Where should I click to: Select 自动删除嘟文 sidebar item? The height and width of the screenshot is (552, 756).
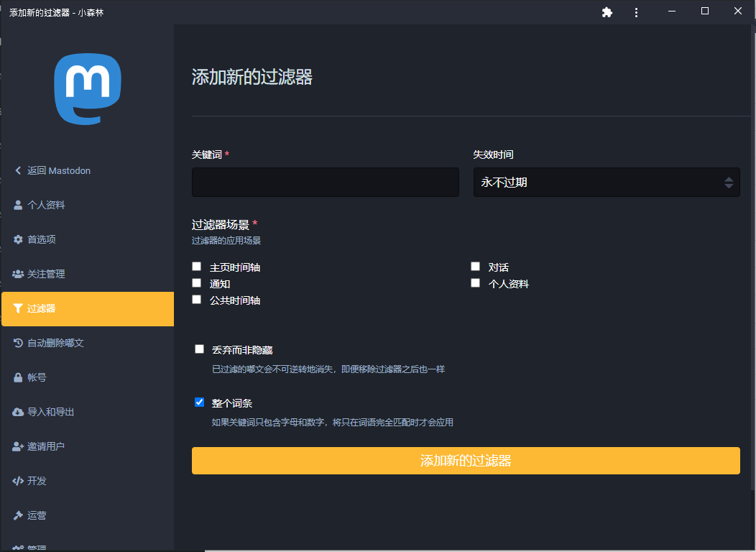(x=55, y=343)
